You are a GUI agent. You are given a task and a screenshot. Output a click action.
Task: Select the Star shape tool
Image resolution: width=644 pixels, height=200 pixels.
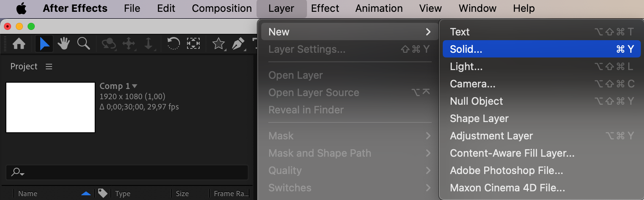tap(219, 43)
